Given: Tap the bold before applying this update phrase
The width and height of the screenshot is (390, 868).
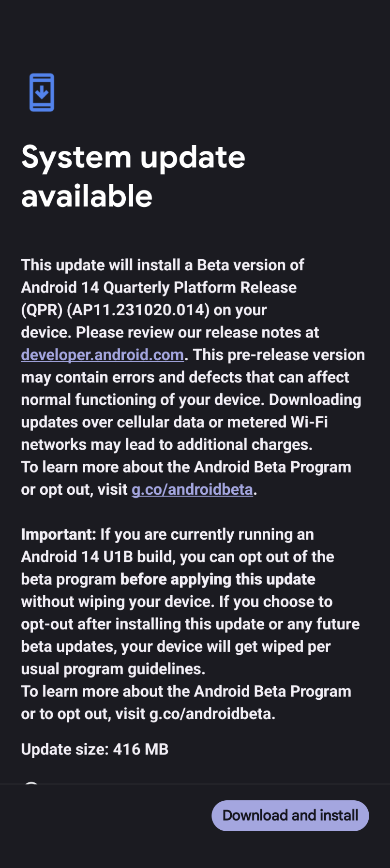Looking at the screenshot, I should (218, 579).
